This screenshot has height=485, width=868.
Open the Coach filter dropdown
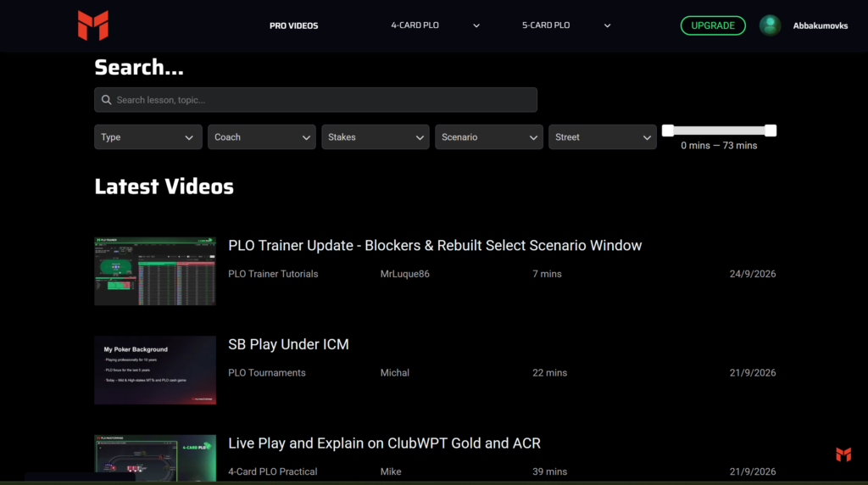[x=261, y=137]
